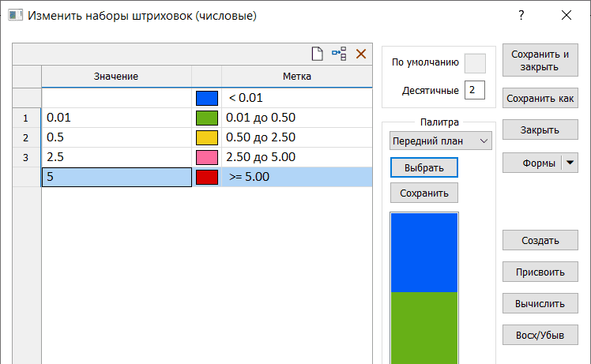
Task: Select row header number 1
Action: coord(26,118)
